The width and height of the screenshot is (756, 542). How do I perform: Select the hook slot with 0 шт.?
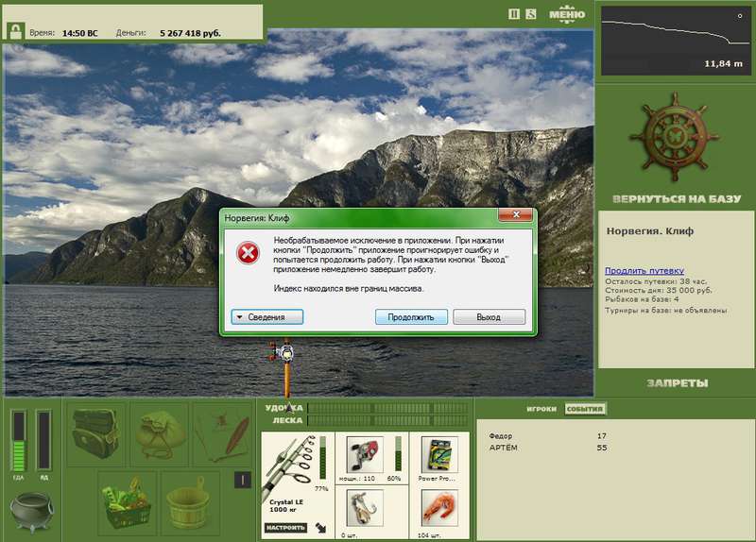(365, 508)
